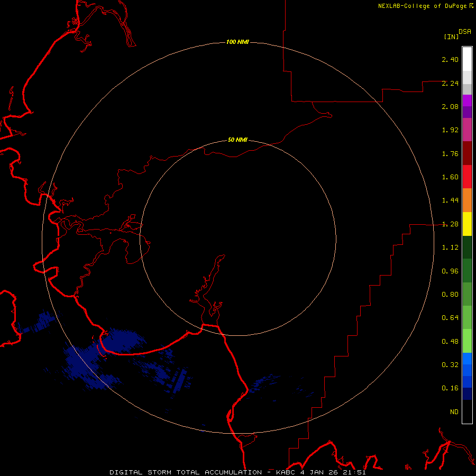Click the dark navy swatch below 0.16
Image resolution: width=476 pixels, height=476 pixels.
point(467,393)
